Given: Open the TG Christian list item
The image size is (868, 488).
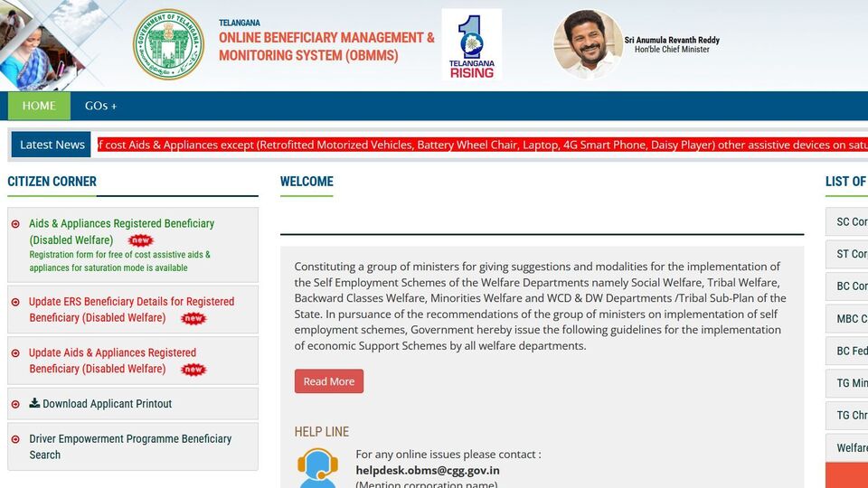Looking at the screenshot, I should (847, 416).
